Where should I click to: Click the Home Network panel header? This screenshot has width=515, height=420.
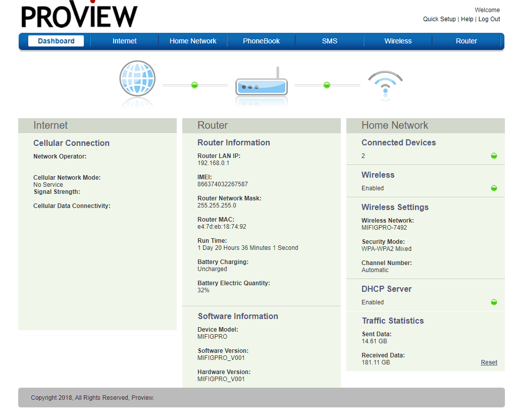(426, 125)
